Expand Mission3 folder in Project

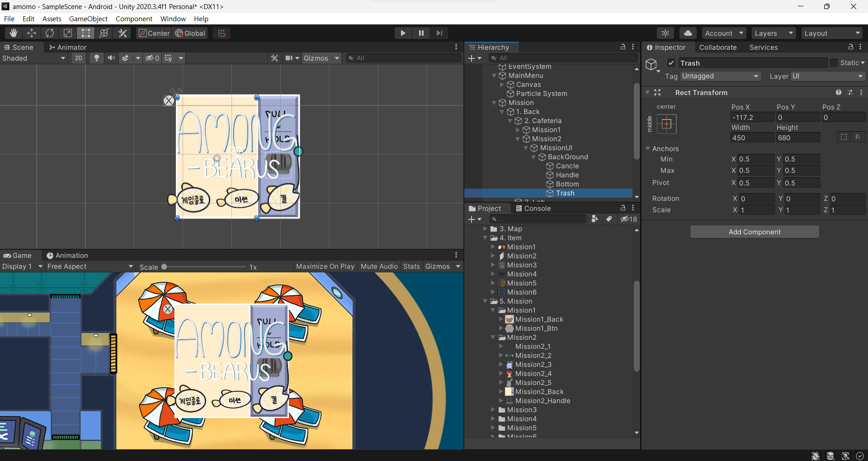pos(493,410)
